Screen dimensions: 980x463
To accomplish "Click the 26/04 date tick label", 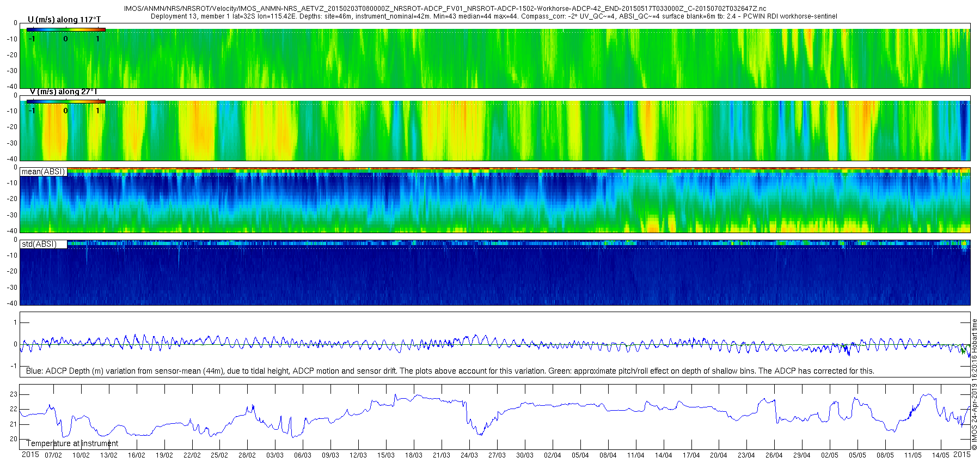I will 774,455.
